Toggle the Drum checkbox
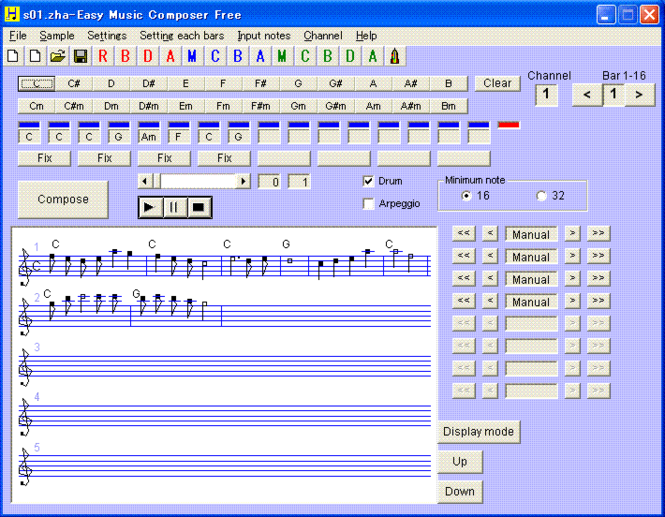 click(368, 182)
